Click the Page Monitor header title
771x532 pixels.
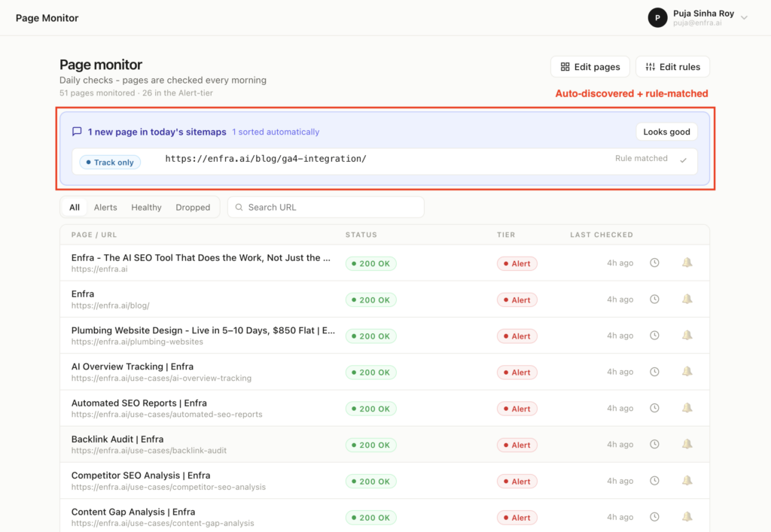(47, 18)
